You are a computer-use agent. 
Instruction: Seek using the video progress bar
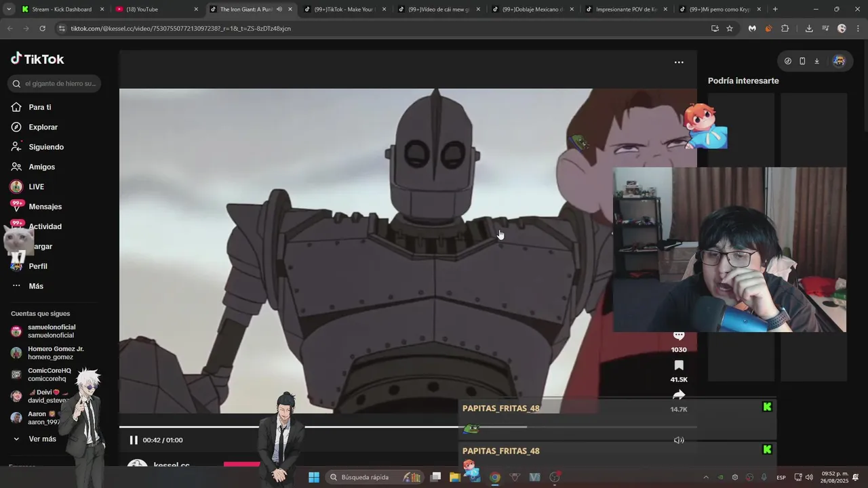408,427
